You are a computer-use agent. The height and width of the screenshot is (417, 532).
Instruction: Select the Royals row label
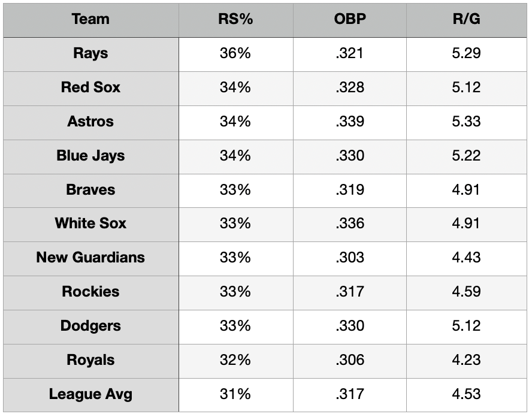(90, 360)
